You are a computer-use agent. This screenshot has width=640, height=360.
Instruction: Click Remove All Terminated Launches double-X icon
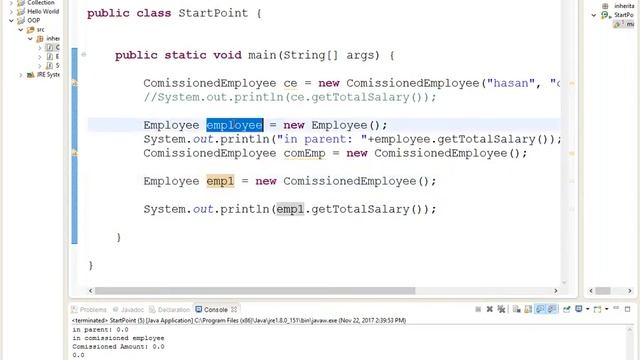(501, 309)
